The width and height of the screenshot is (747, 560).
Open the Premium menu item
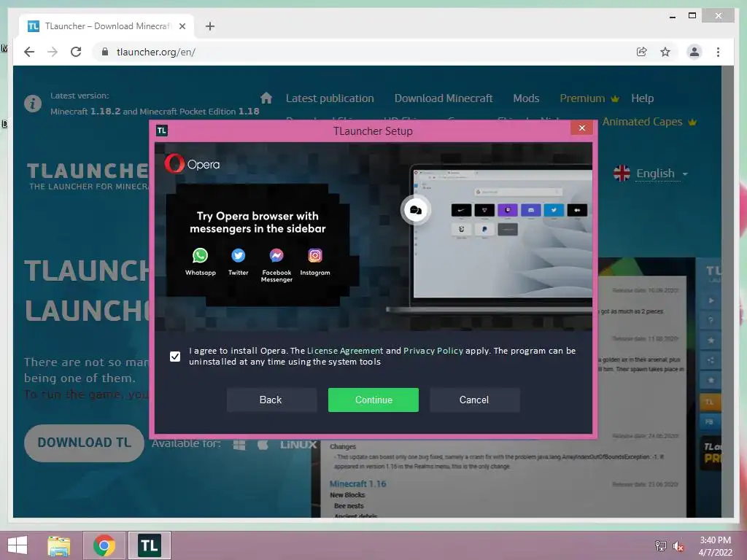click(589, 98)
